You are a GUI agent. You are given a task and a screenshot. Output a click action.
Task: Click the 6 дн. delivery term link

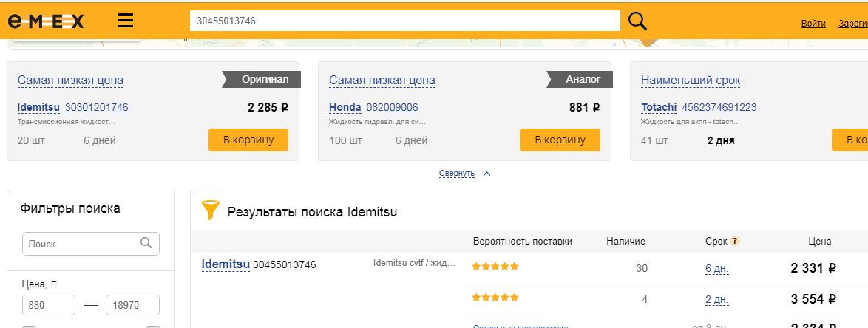pos(716,268)
